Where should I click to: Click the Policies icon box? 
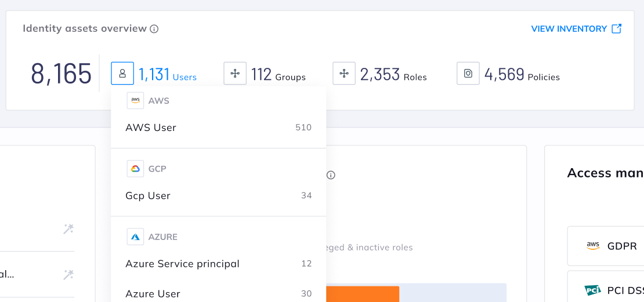pyautogui.click(x=468, y=74)
